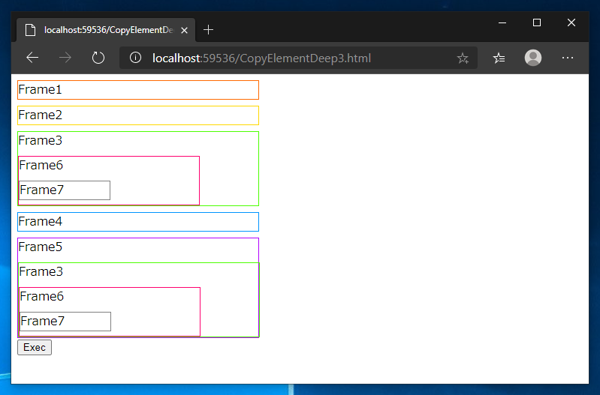Click the Frame5 label in the purple box

[40, 247]
